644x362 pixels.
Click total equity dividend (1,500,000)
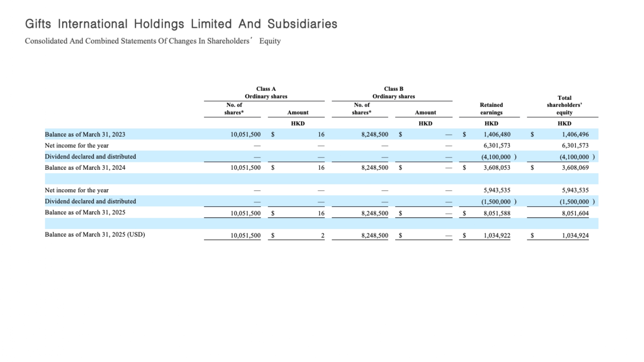click(577, 202)
